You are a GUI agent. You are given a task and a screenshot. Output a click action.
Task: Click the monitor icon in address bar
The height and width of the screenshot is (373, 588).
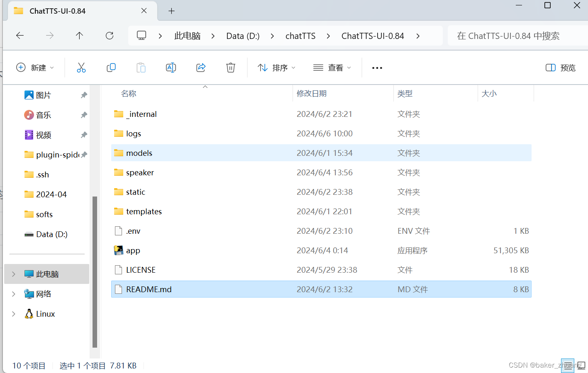(x=142, y=36)
